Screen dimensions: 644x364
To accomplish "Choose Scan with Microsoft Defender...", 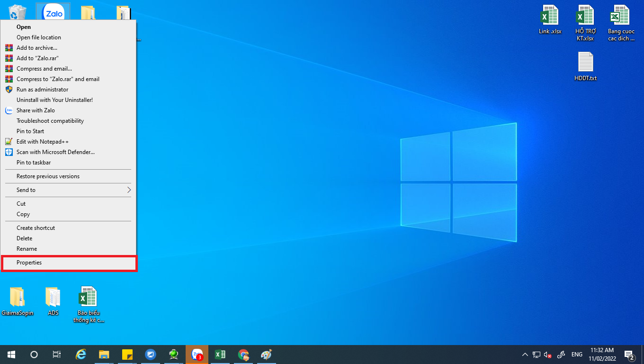I will point(68,152).
